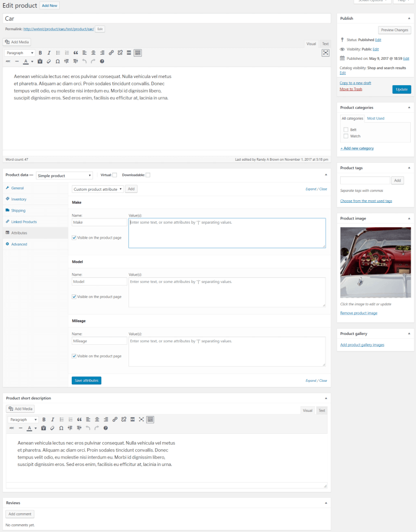This screenshot has height=532, width=416.
Task: Collapse the Product tags panel
Action: (x=409, y=168)
